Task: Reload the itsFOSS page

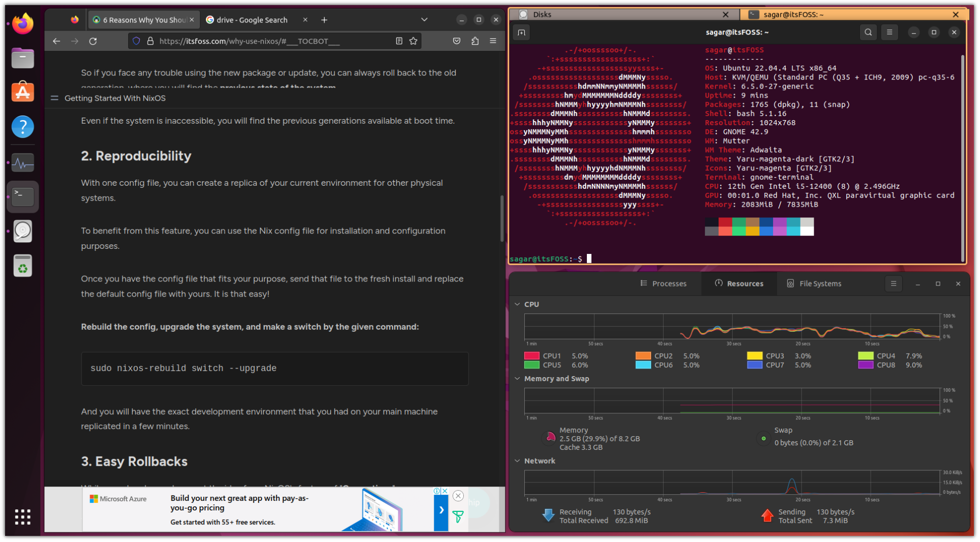Action: coord(93,41)
